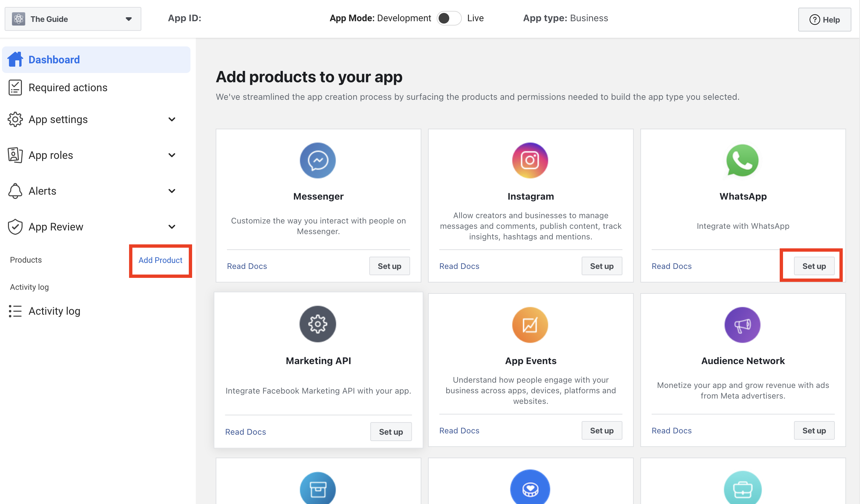This screenshot has width=860, height=504.
Task: Read Docs for Audience Network
Action: [671, 430]
